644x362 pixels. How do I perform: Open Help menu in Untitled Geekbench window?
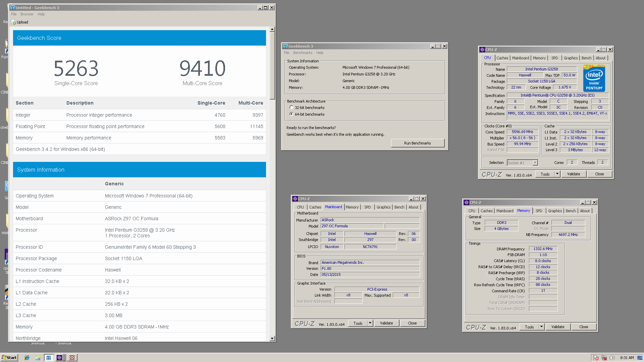[41, 14]
